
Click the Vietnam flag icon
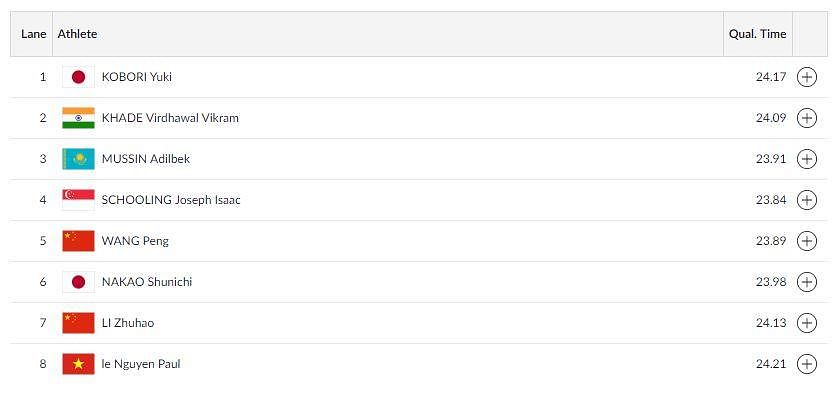78,364
